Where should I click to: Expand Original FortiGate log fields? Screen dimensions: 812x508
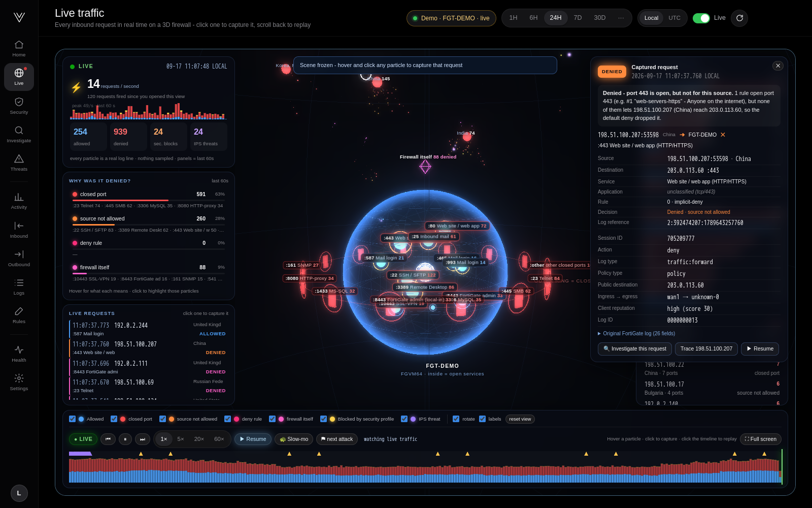[636, 333]
